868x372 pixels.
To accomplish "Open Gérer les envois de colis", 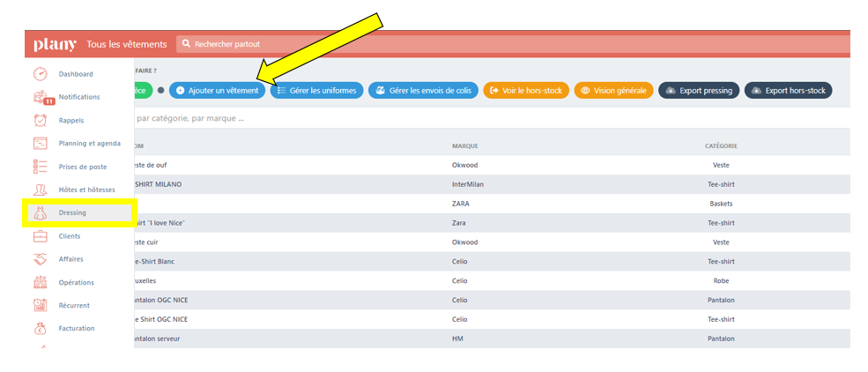I will click(x=423, y=90).
